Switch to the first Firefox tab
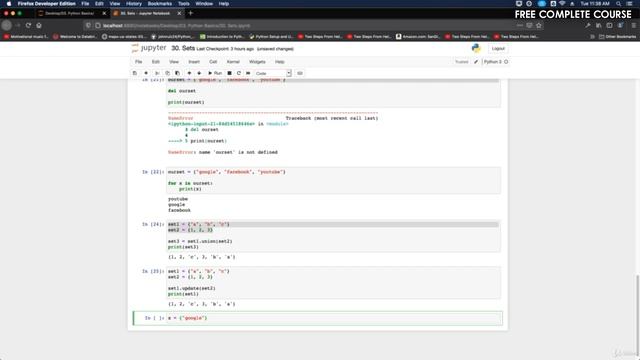The width and height of the screenshot is (640, 360). 70,13
